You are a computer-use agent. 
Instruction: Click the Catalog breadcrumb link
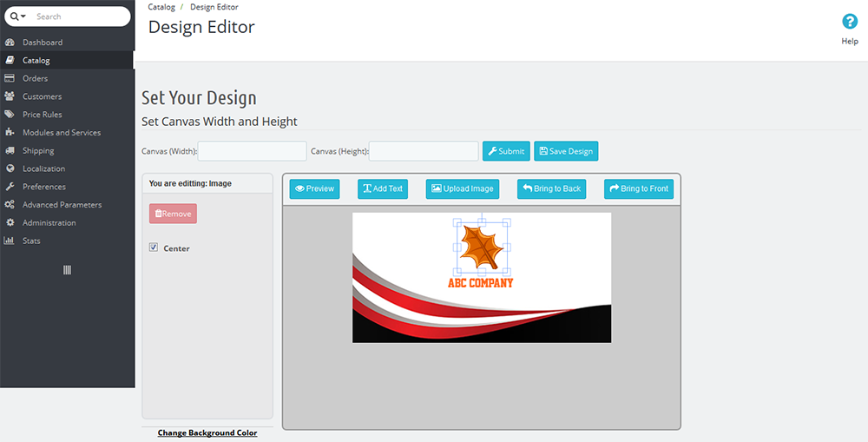(x=161, y=7)
